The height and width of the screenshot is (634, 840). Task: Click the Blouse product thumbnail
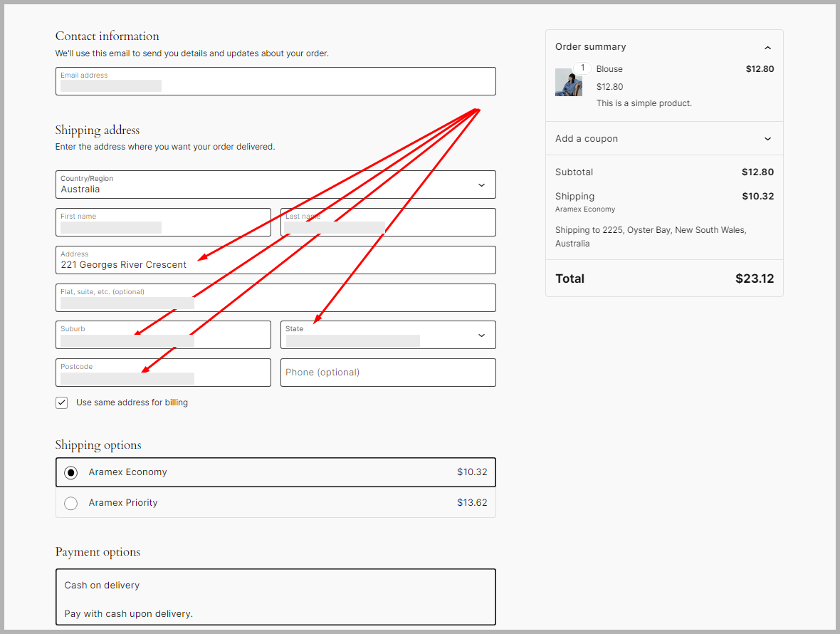tap(567, 83)
